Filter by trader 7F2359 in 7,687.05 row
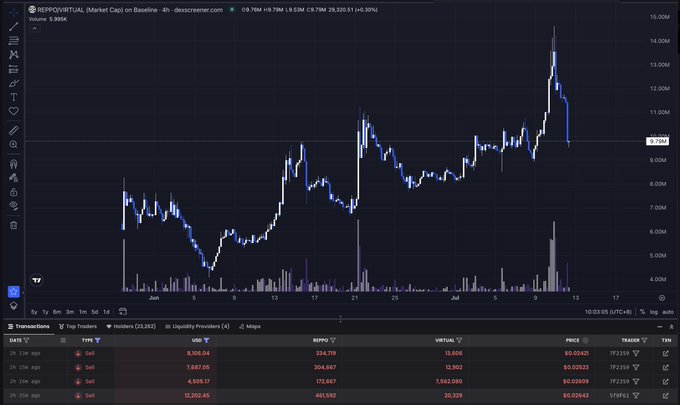 (636, 367)
